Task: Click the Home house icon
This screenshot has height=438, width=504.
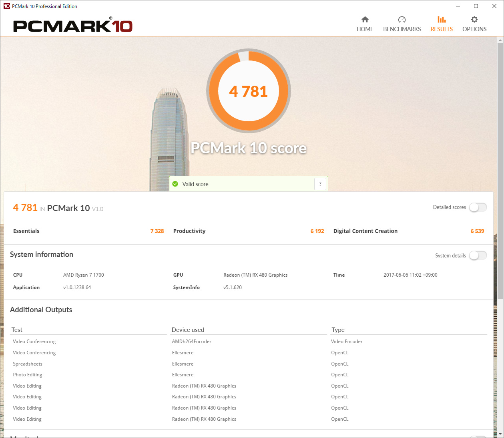Action: (x=365, y=20)
